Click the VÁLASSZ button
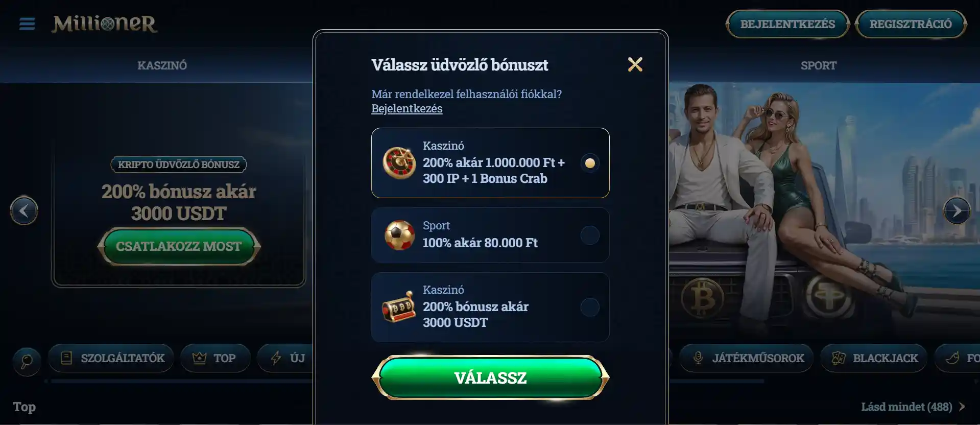Screen dimensions: 980x425 [x=490, y=377]
